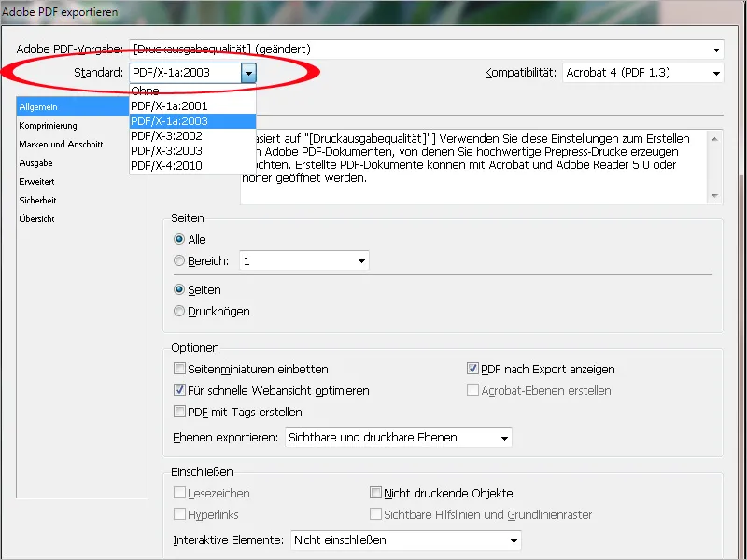Choose PDF/X-1a:2001 from the Standard list

192,105
